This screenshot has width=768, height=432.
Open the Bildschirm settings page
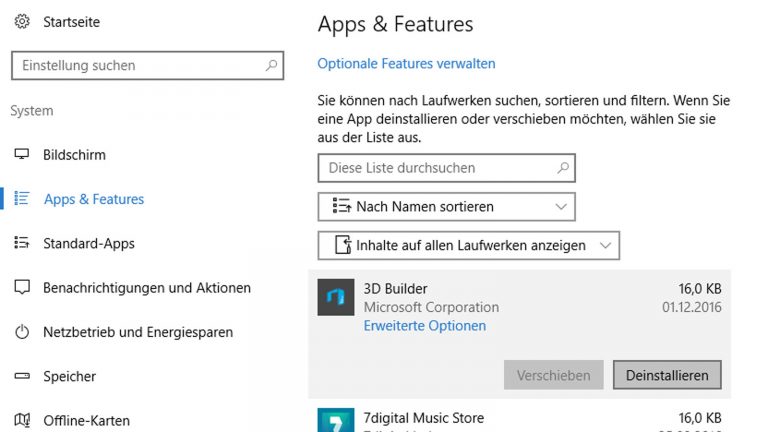(74, 155)
